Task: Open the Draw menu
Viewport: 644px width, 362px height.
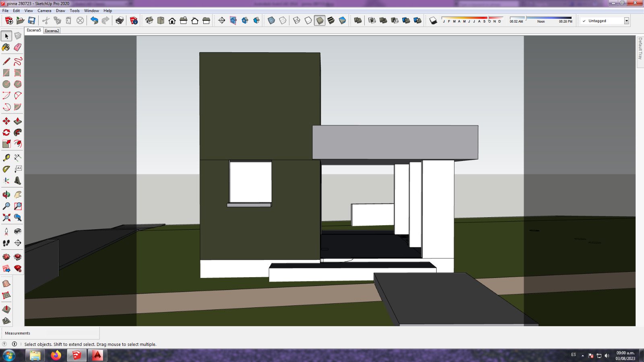Action: (x=60, y=11)
